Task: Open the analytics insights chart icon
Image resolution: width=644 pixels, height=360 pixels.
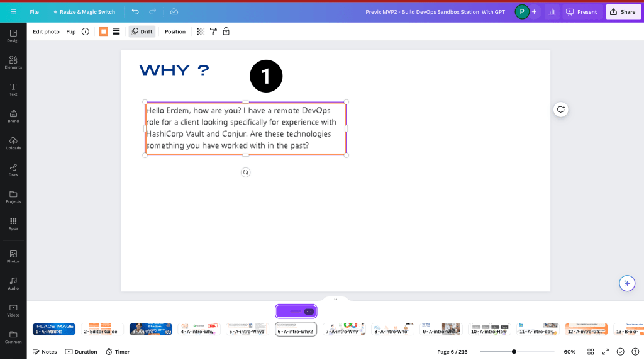Action: click(x=552, y=12)
